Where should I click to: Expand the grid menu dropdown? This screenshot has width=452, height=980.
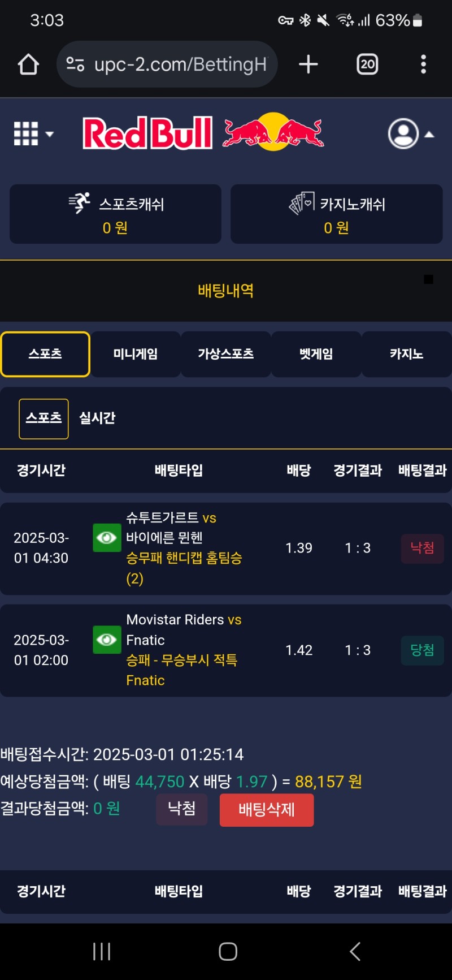tap(33, 134)
